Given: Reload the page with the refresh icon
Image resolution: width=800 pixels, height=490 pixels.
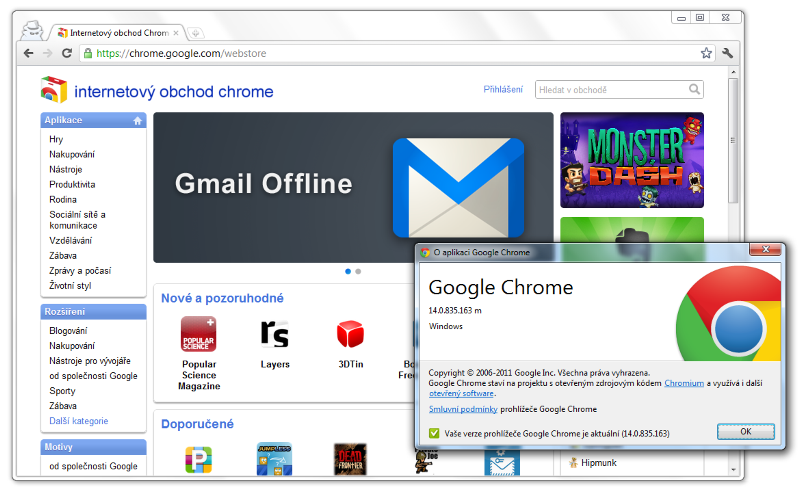Looking at the screenshot, I should (x=67, y=53).
